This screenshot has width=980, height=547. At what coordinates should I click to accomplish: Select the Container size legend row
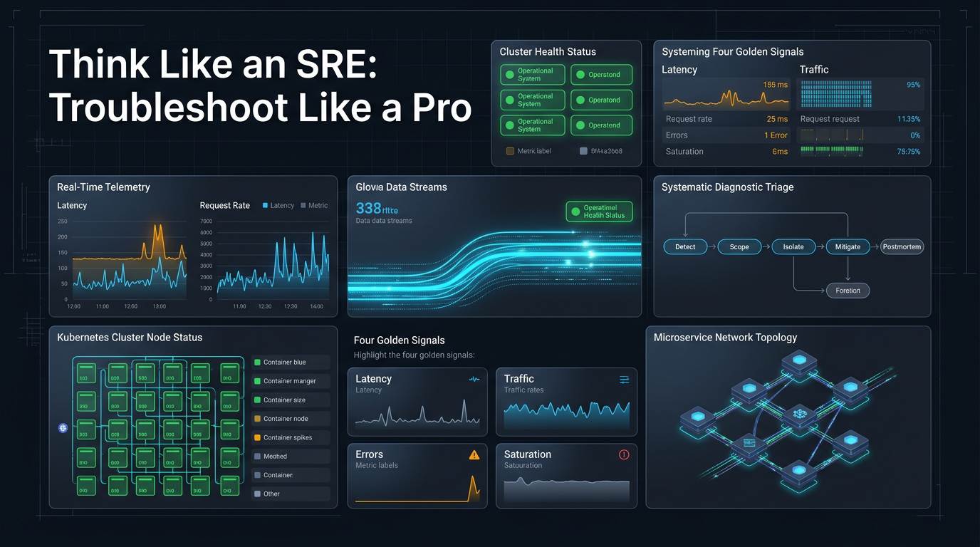tap(291, 400)
